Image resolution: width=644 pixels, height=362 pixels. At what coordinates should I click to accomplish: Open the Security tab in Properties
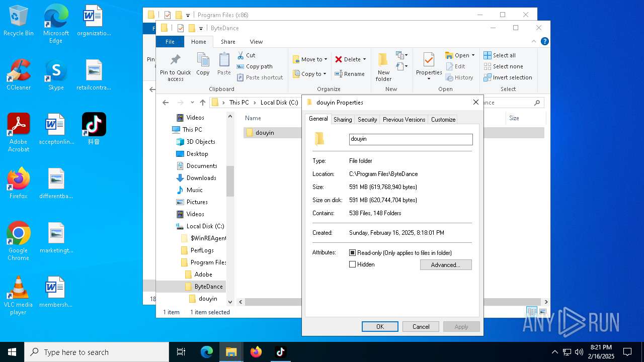pos(367,120)
